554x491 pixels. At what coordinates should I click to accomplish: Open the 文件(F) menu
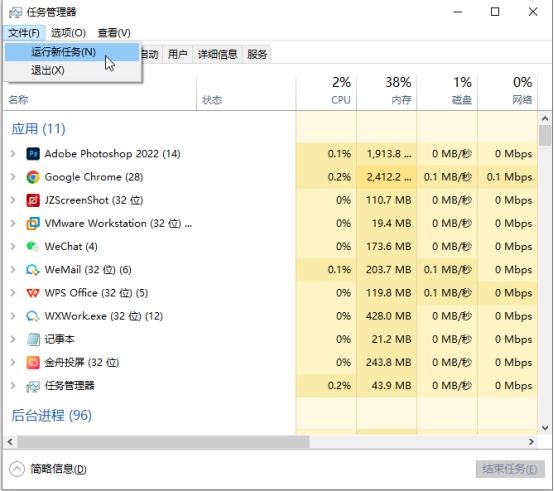24,33
